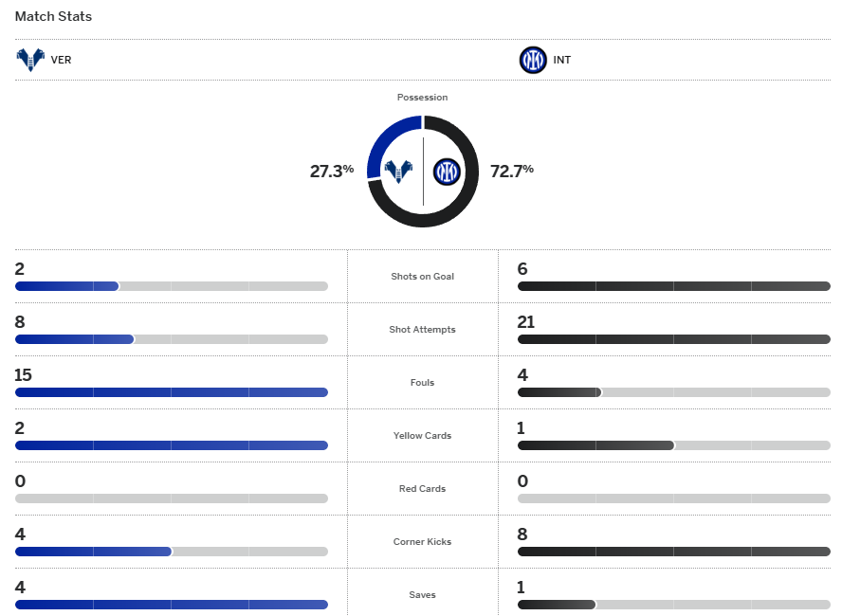Click the Saves stat label

pos(422,595)
